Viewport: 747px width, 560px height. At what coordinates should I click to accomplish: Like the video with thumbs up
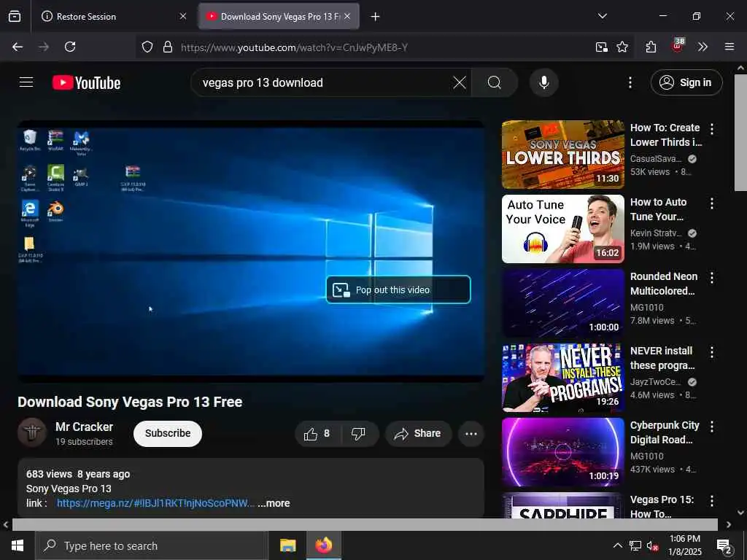pyautogui.click(x=318, y=433)
